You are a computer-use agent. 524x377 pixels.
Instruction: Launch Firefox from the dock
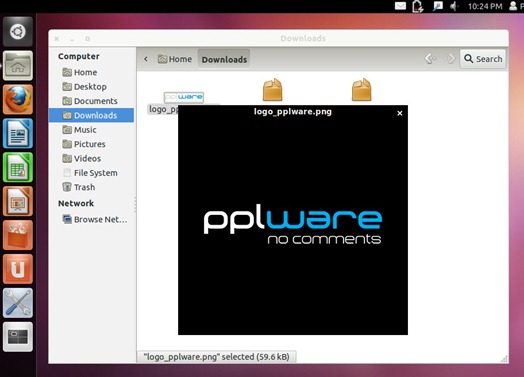point(18,99)
